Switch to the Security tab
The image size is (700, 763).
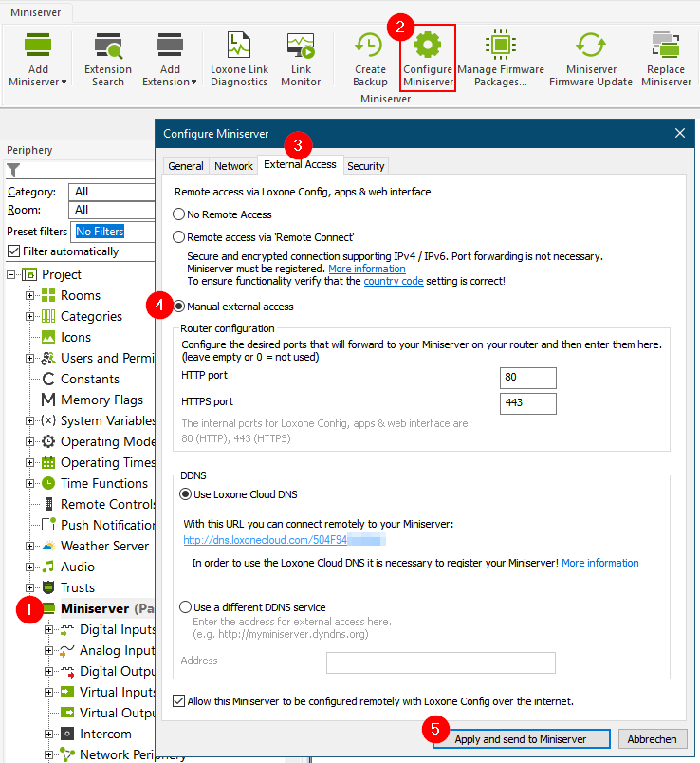tap(365, 166)
